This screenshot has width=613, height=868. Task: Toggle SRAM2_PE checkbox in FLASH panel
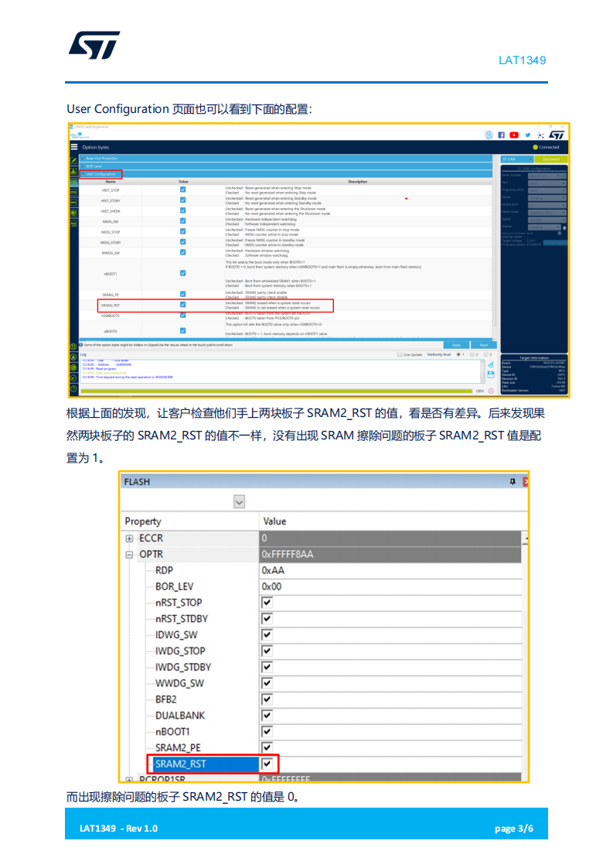pyautogui.click(x=267, y=747)
